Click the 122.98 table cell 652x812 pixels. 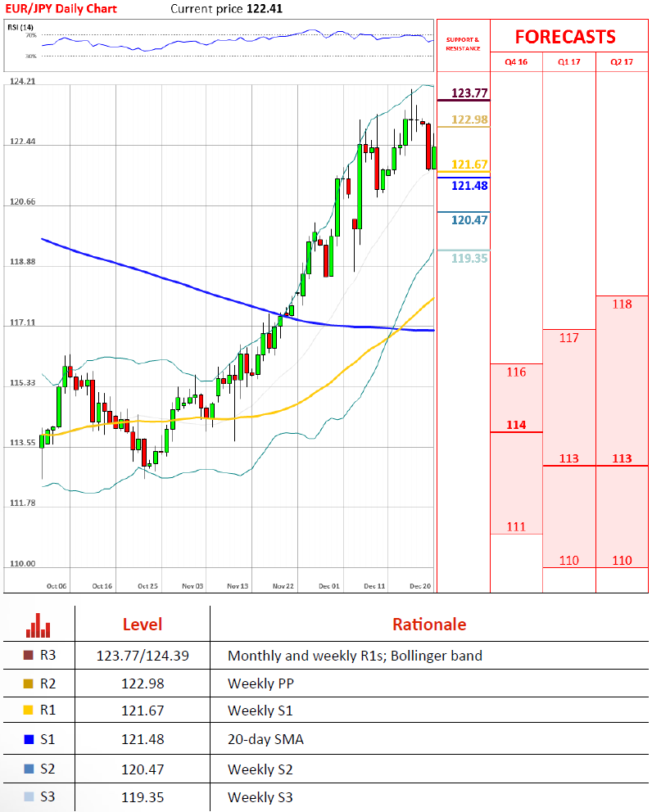143,684
